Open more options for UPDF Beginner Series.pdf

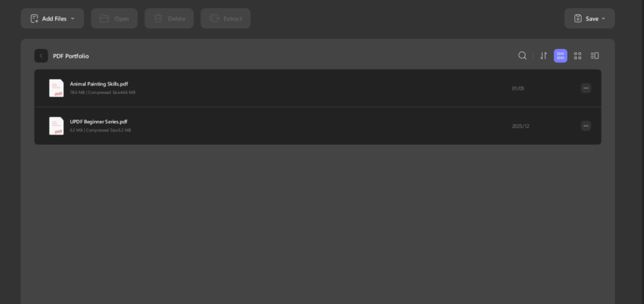586,126
